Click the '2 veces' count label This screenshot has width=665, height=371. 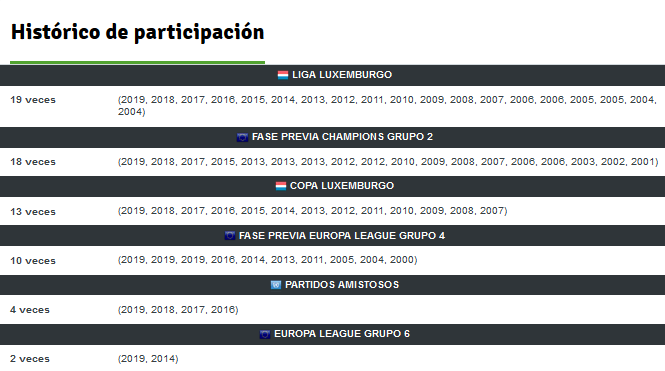click(30, 359)
